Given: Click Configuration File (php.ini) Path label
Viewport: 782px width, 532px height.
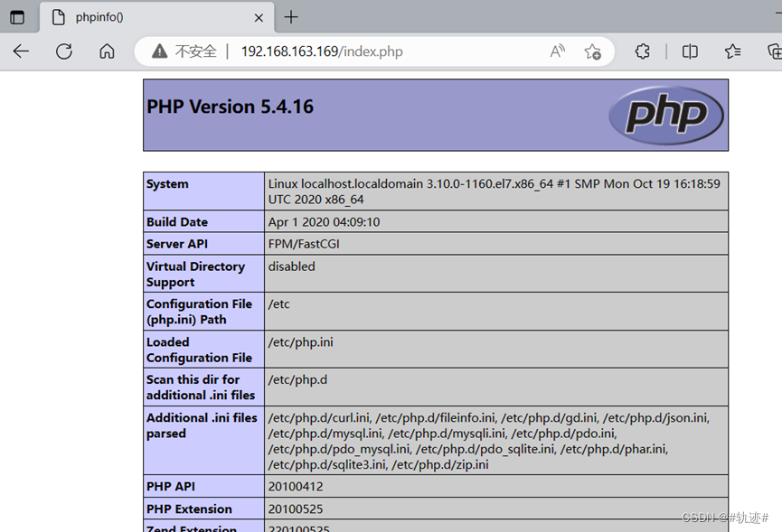Looking at the screenshot, I should coord(199,312).
